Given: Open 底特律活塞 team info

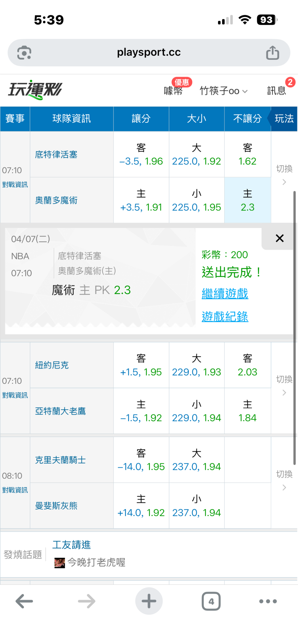Looking at the screenshot, I should [x=56, y=155].
